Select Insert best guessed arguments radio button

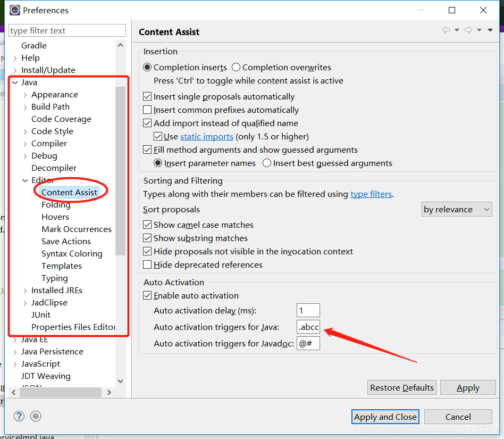pos(267,163)
